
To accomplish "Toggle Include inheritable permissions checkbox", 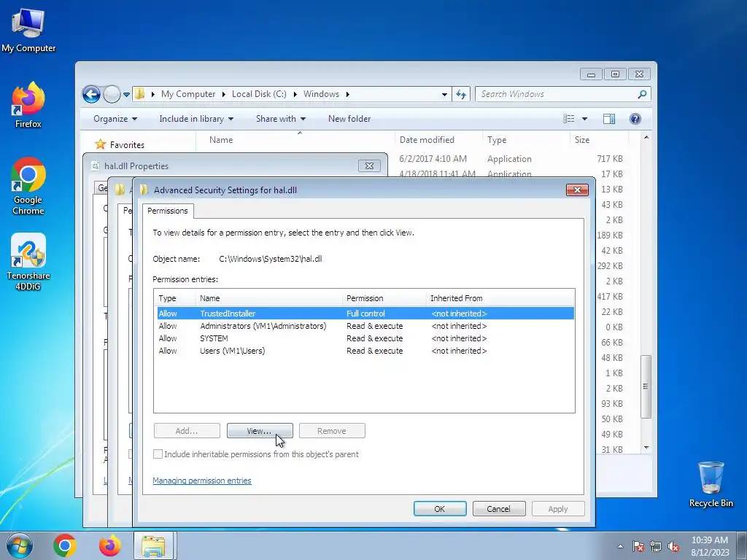I will (x=158, y=454).
